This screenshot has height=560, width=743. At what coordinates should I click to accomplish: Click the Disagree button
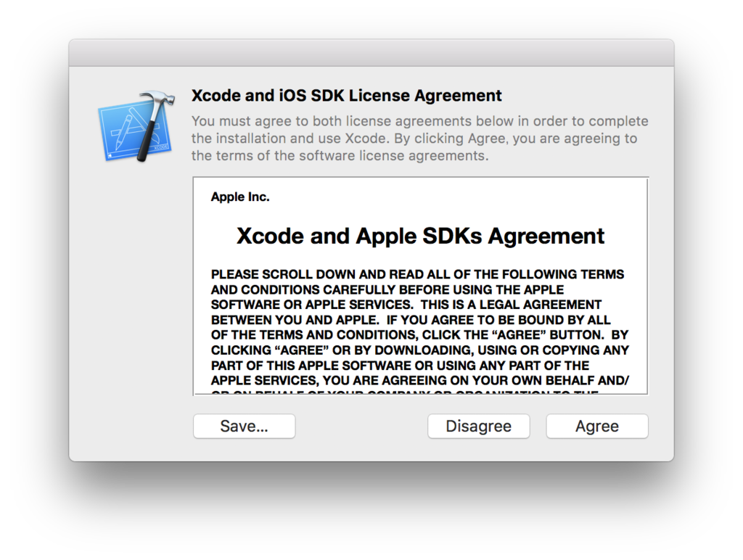pyautogui.click(x=479, y=426)
